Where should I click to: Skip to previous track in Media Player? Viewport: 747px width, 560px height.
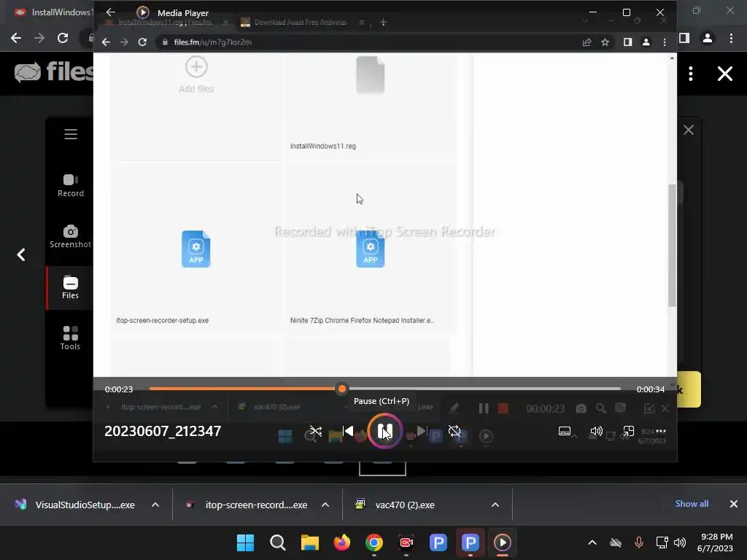[x=348, y=432]
